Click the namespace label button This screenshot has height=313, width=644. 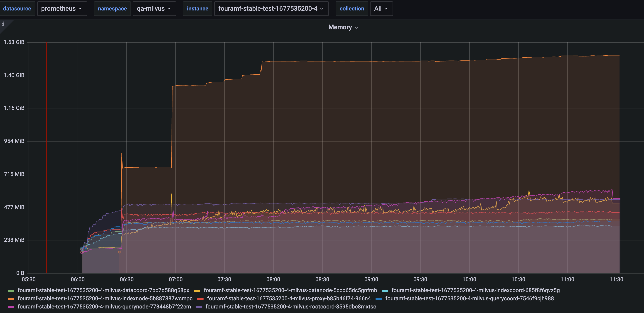pos(112,8)
